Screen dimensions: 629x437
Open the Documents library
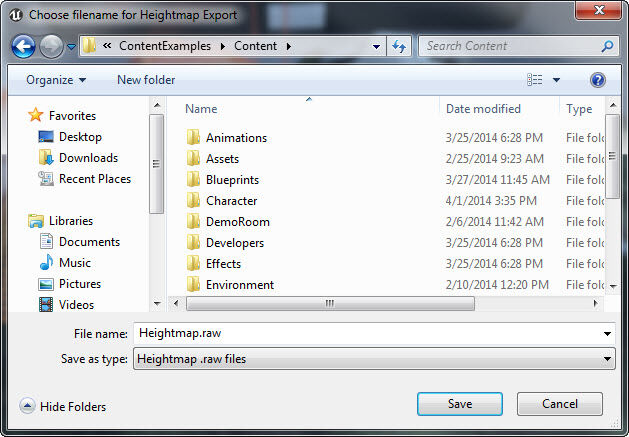pyautogui.click(x=89, y=242)
